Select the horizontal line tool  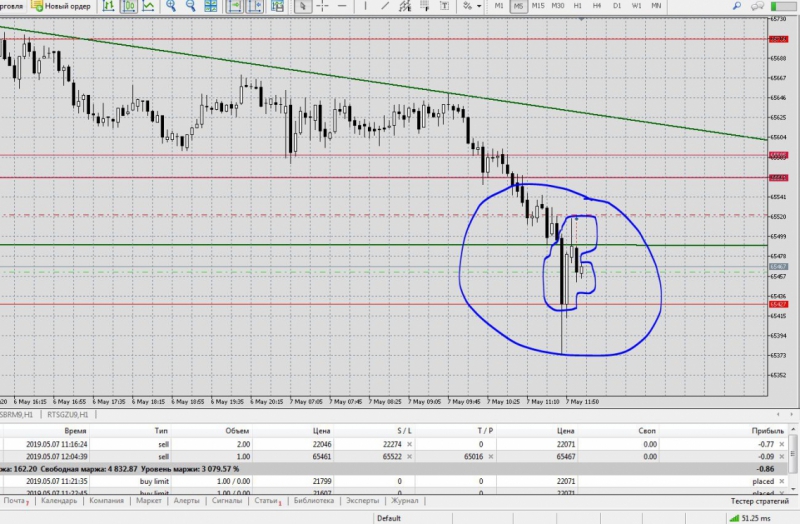(342, 6)
